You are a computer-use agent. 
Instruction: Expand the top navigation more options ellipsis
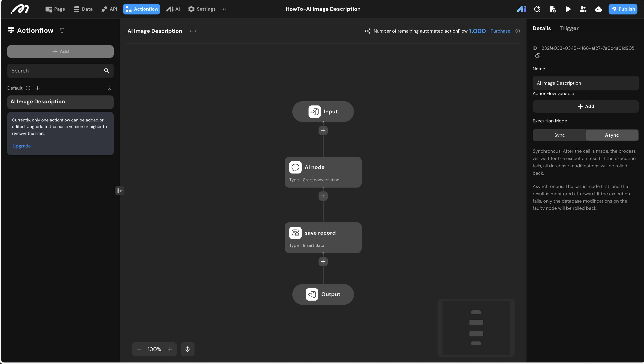(x=223, y=9)
